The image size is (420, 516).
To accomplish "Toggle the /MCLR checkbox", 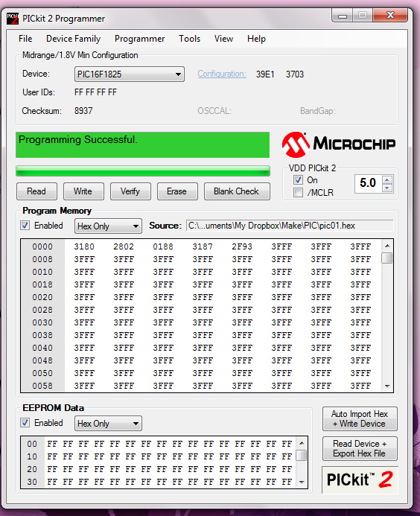I will tap(298, 193).
